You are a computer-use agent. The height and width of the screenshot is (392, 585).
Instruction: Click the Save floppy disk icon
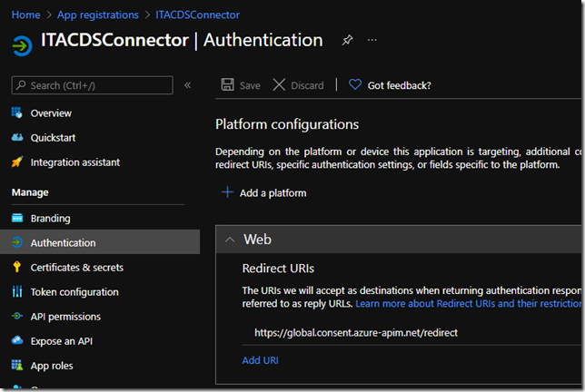[228, 84]
